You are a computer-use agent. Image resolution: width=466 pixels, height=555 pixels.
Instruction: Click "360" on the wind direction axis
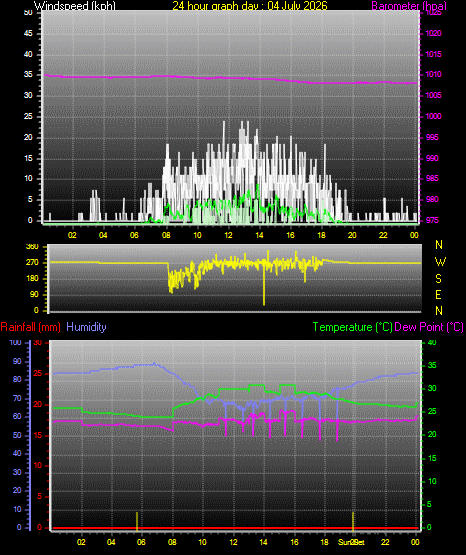click(x=32, y=247)
